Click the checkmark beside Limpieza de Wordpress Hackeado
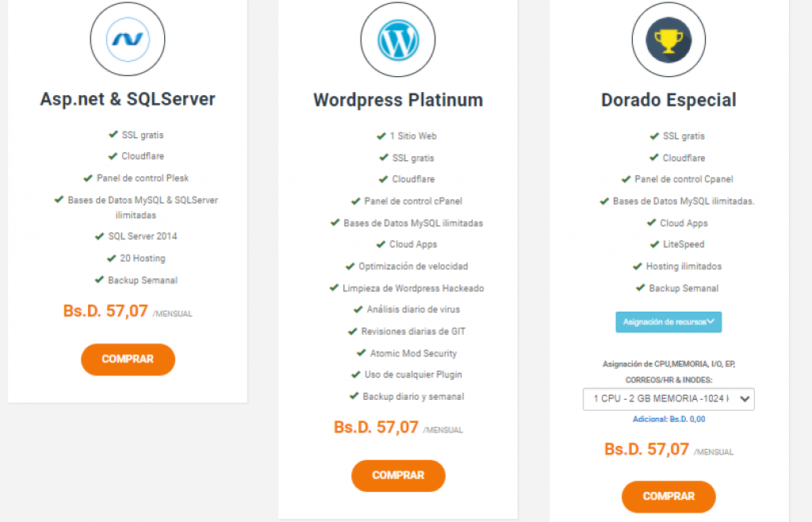 click(334, 288)
